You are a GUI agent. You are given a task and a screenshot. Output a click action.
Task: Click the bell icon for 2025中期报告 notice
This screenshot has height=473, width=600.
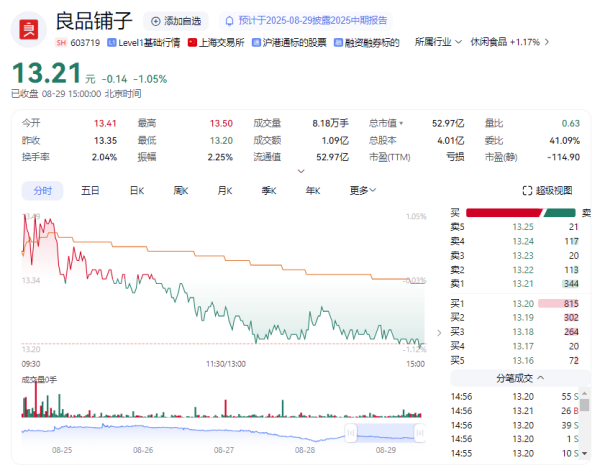tap(229, 20)
